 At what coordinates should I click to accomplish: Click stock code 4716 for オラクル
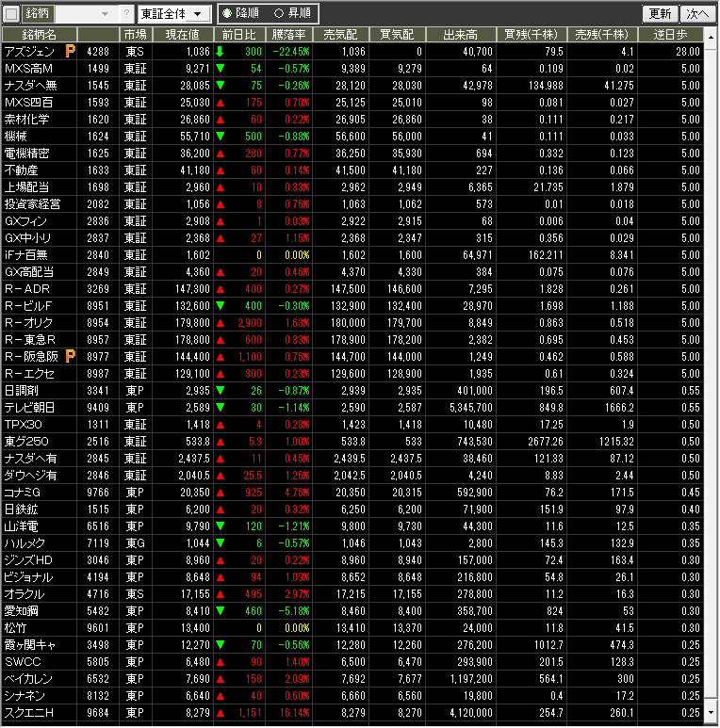(x=98, y=594)
